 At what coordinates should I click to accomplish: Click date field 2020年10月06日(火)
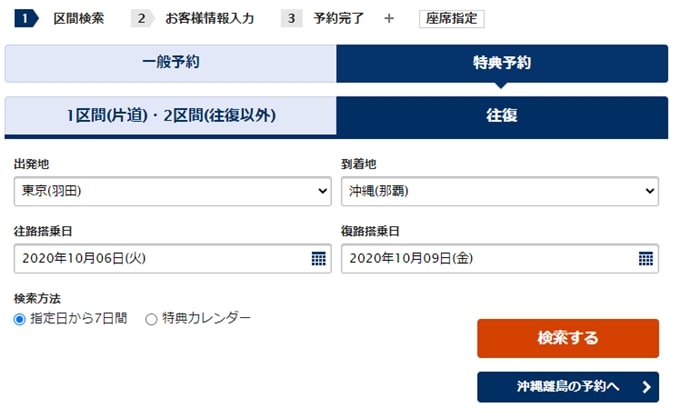pyautogui.click(x=173, y=258)
